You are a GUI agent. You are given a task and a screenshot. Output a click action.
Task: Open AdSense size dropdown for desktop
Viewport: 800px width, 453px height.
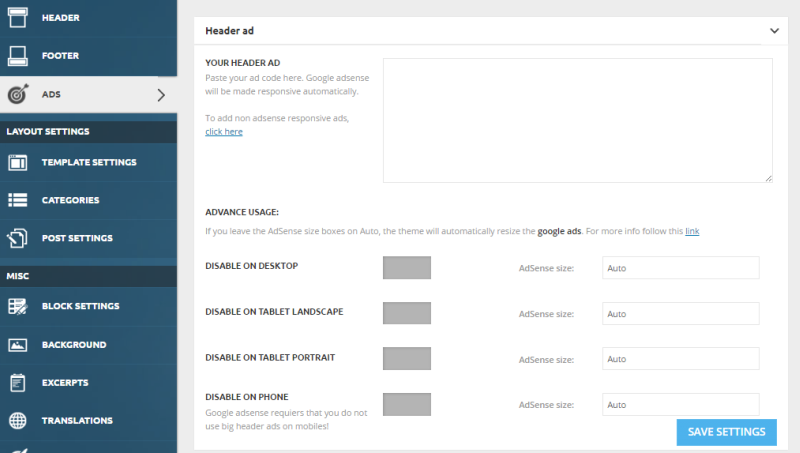[x=680, y=268]
